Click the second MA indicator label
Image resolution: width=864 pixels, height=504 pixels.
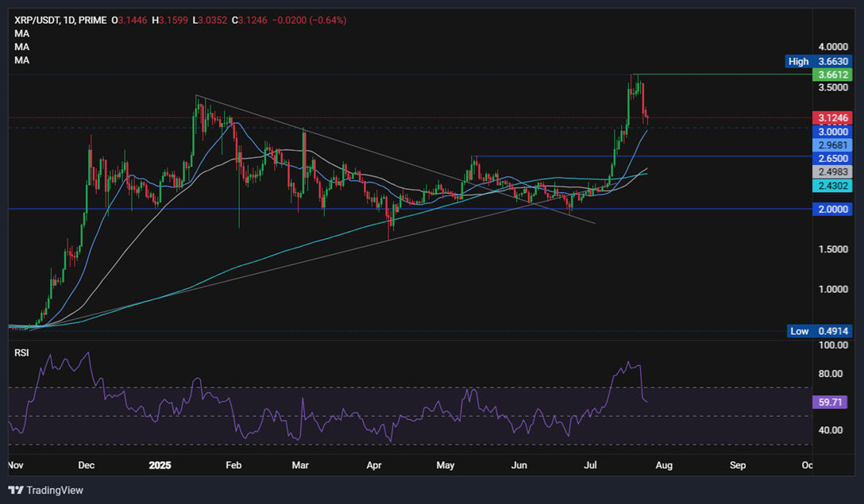click(22, 47)
